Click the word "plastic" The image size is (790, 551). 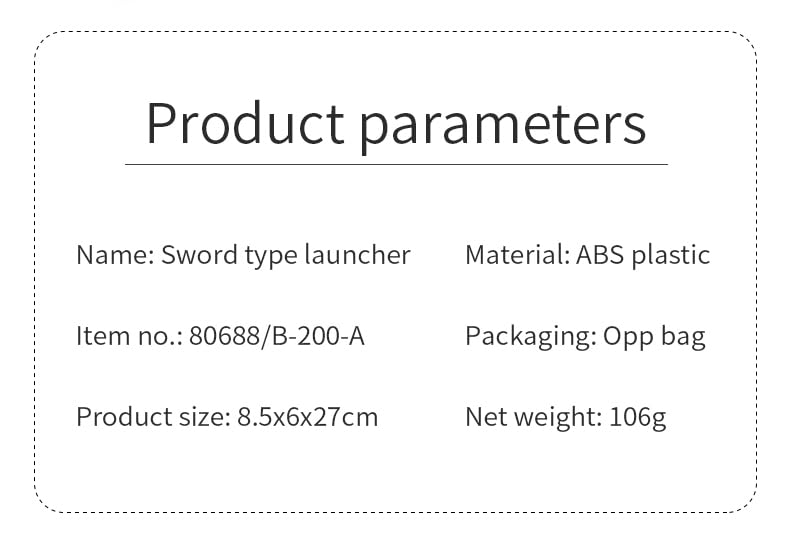point(671,255)
